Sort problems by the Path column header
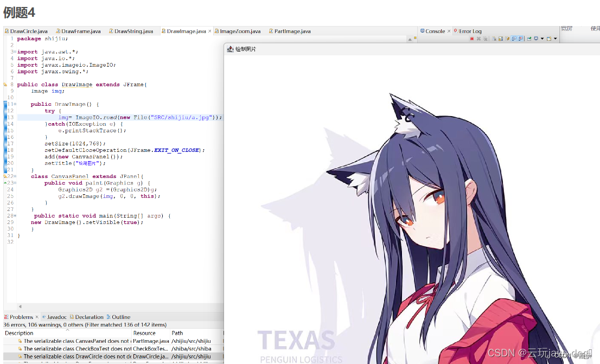 [x=196, y=333]
